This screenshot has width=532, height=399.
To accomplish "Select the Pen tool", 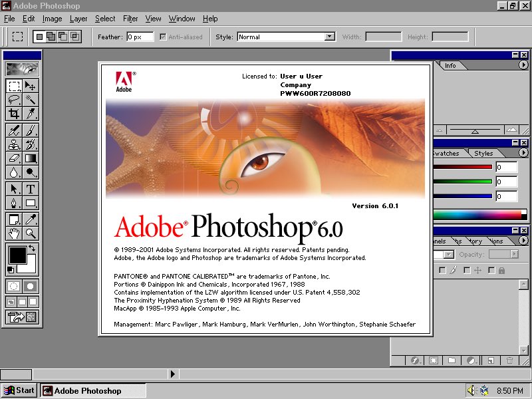I will (14, 203).
